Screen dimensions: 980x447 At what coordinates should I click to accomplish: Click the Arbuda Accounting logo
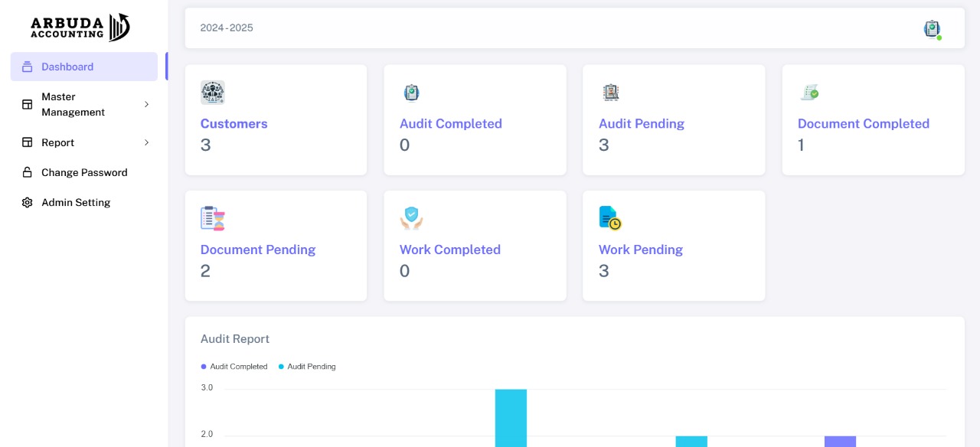tap(80, 28)
